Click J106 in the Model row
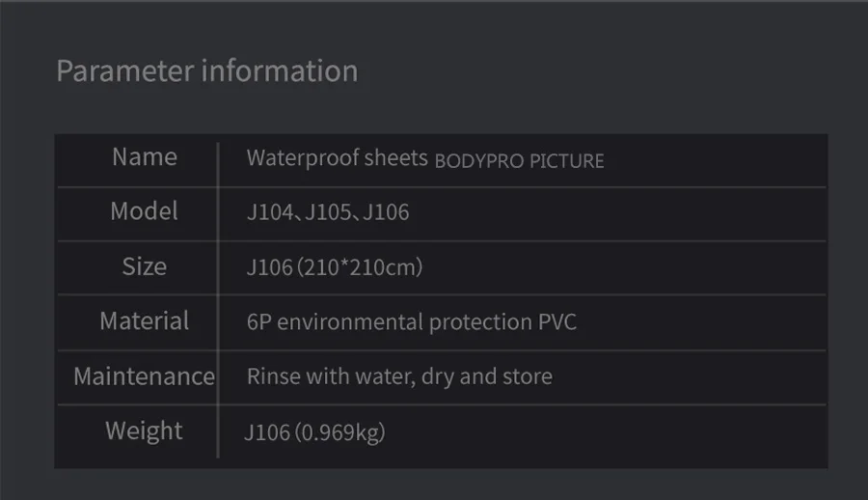Image resolution: width=868 pixels, height=500 pixels. click(x=386, y=212)
